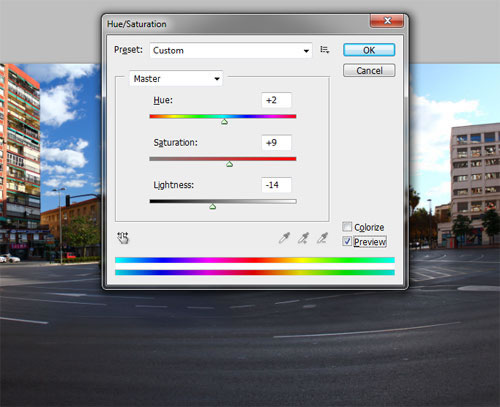Focus the Hue value field

pyautogui.click(x=276, y=100)
